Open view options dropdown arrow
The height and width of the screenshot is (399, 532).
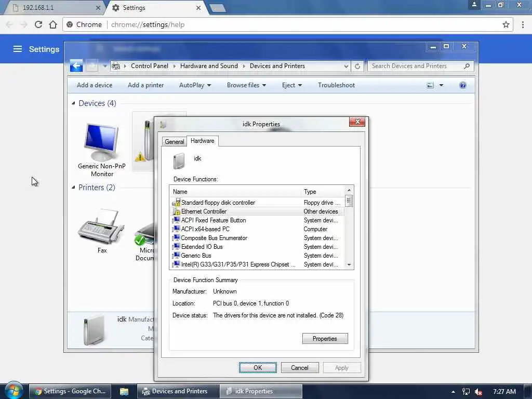click(x=441, y=85)
